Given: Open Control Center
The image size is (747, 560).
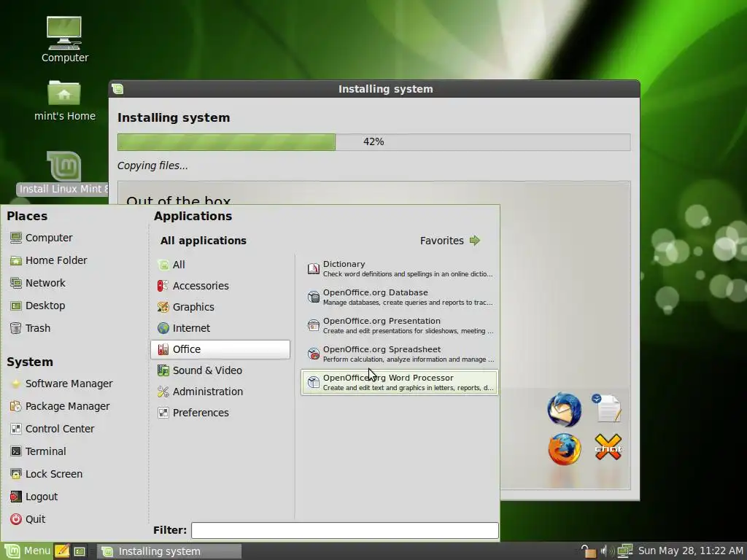Looking at the screenshot, I should click(x=53, y=429).
